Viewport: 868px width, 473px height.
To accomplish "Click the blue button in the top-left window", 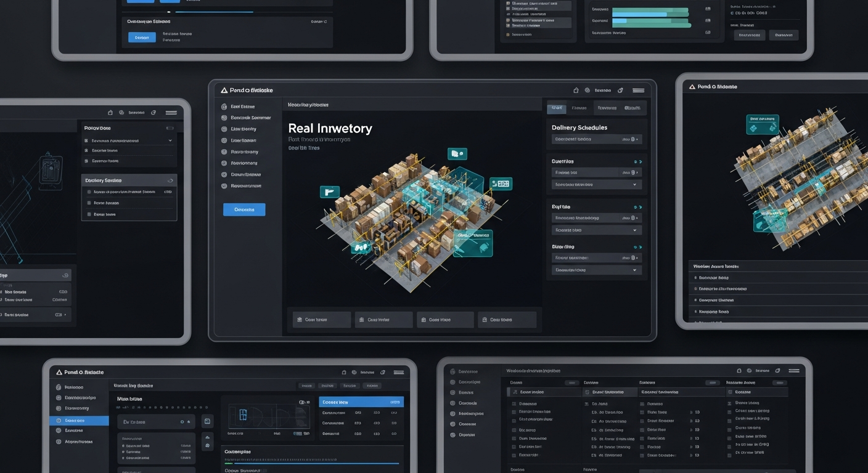I will pyautogui.click(x=142, y=38).
